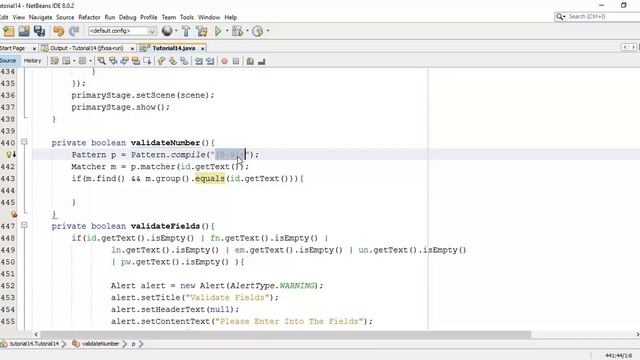Click the Redo arrow icon
The image size is (640, 360).
click(74, 31)
